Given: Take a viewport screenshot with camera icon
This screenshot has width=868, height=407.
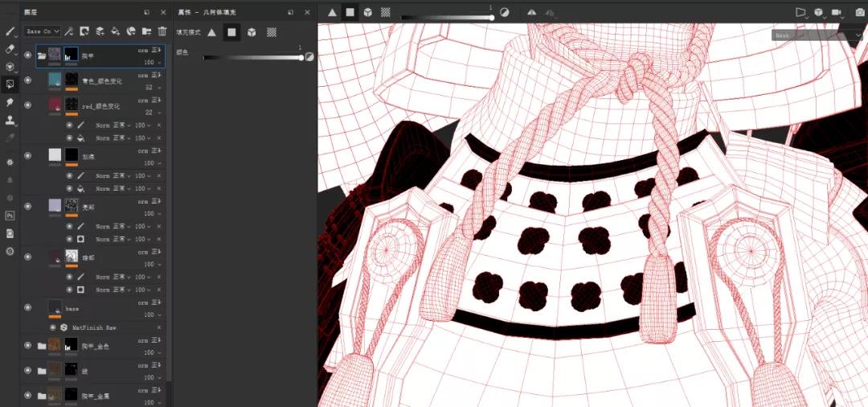Looking at the screenshot, I should [860, 12].
